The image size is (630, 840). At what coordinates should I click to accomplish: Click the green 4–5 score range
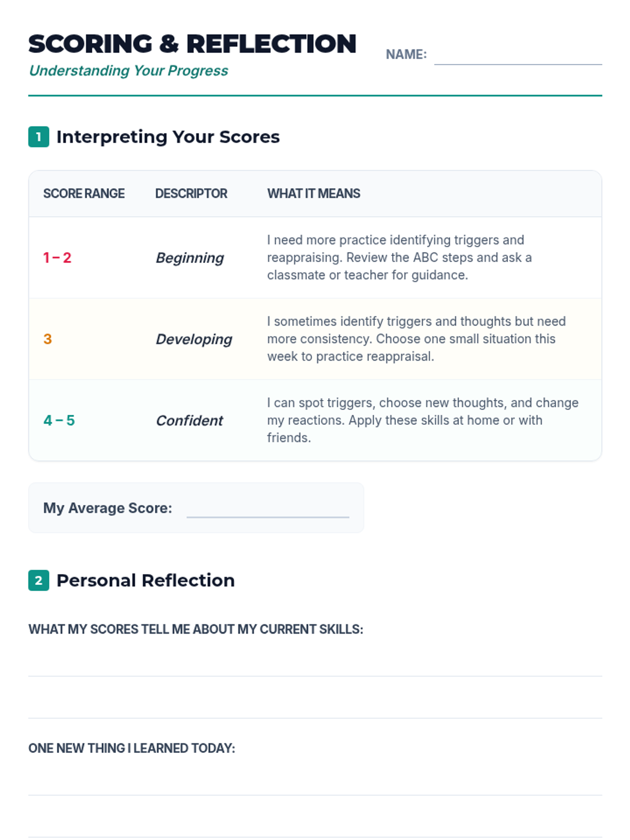[x=59, y=421]
